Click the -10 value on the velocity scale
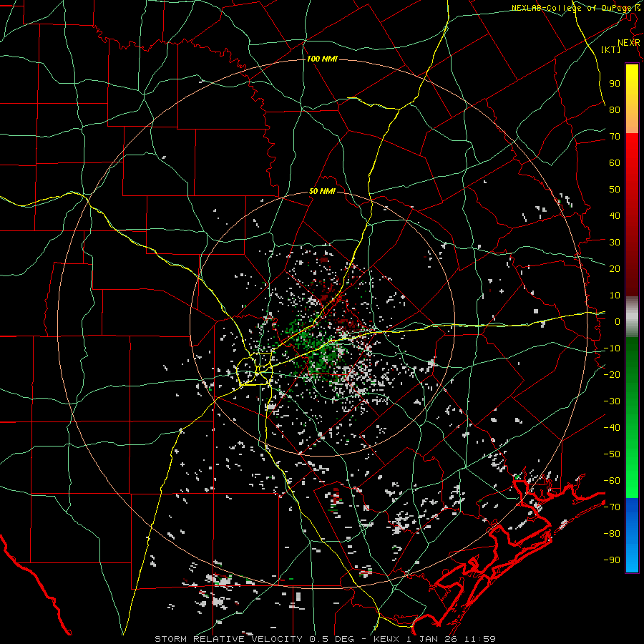Viewport: 644px width, 644px height. pos(612,348)
